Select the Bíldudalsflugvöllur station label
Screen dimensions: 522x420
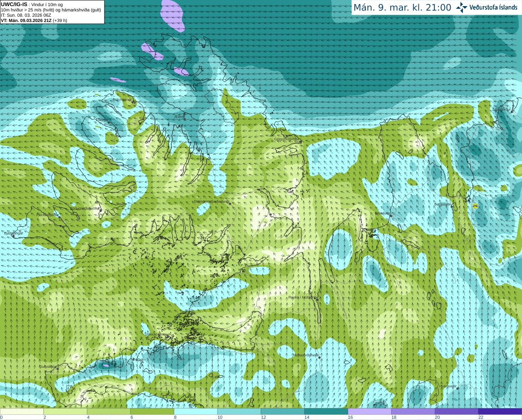tap(85, 208)
